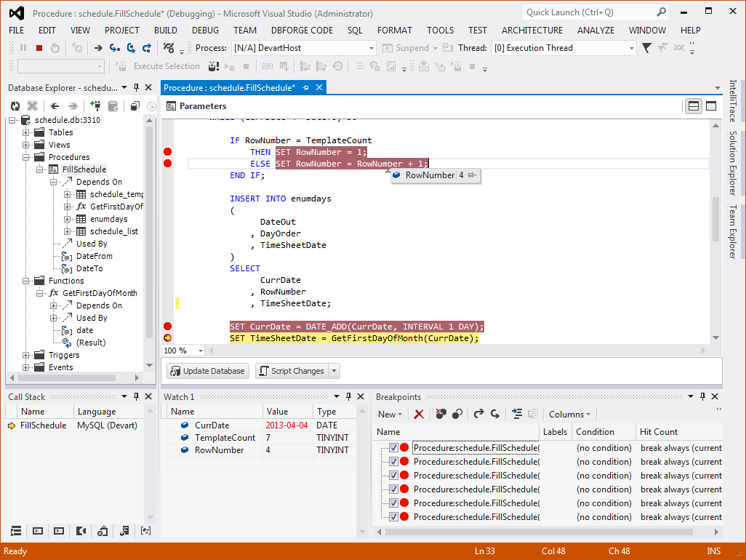
Task: Open the New breakpoint dropdown
Action: pos(390,415)
